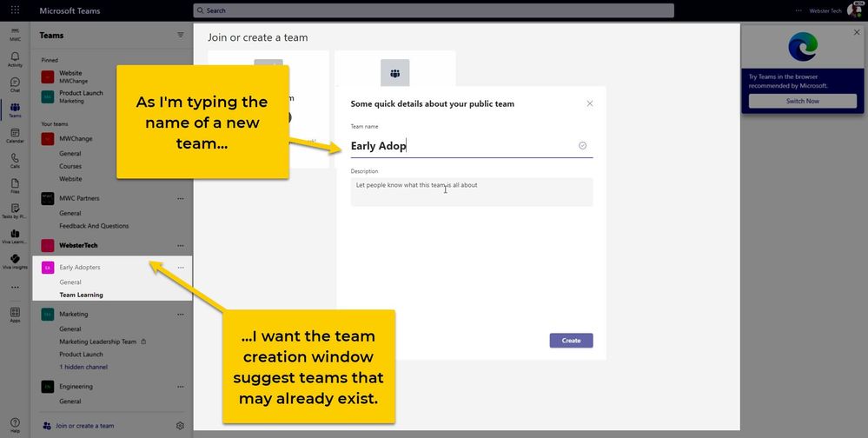
Task: Click the Search box at top
Action: [x=434, y=10]
